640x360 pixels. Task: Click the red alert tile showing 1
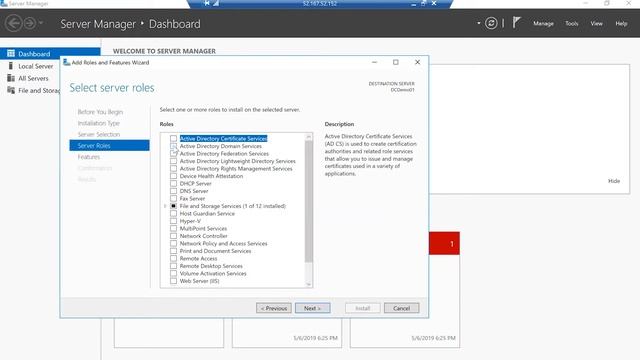tap(444, 243)
